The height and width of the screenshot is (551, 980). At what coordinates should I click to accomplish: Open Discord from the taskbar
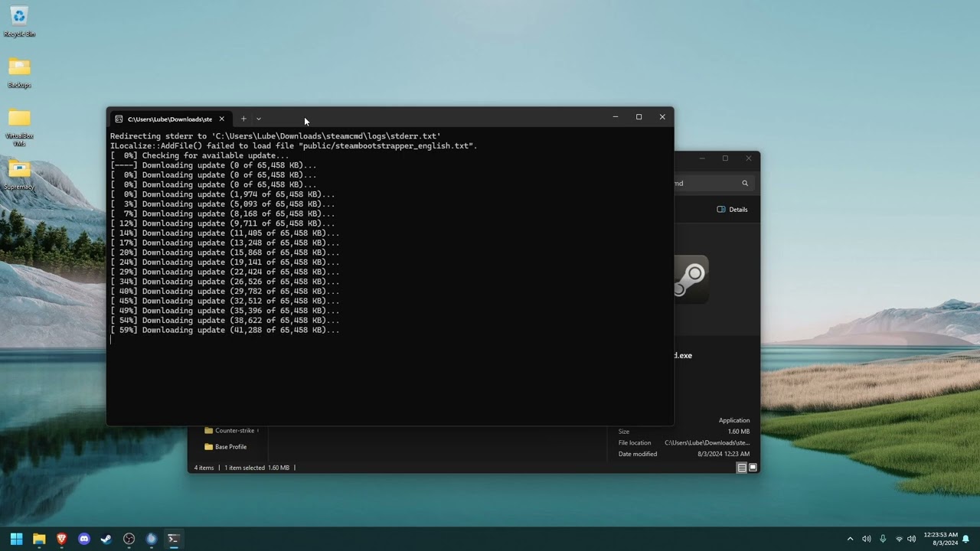coord(84,539)
